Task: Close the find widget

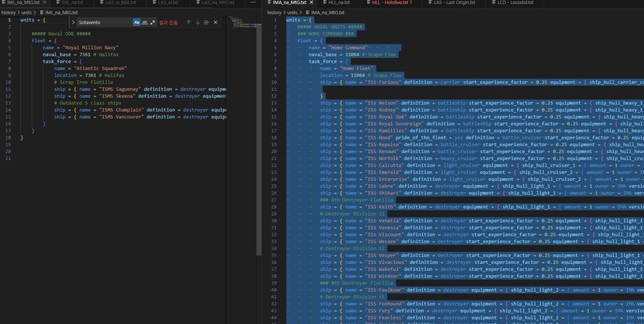Action: [x=215, y=22]
